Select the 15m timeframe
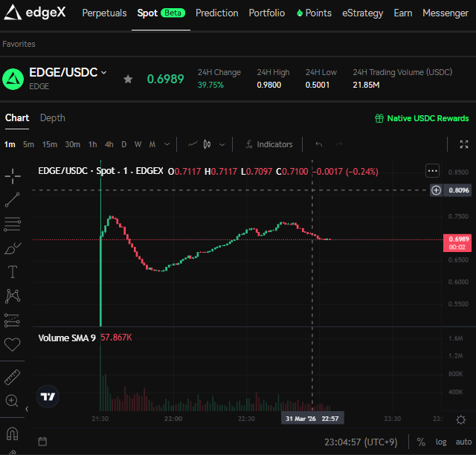The image size is (476, 455). pos(50,144)
